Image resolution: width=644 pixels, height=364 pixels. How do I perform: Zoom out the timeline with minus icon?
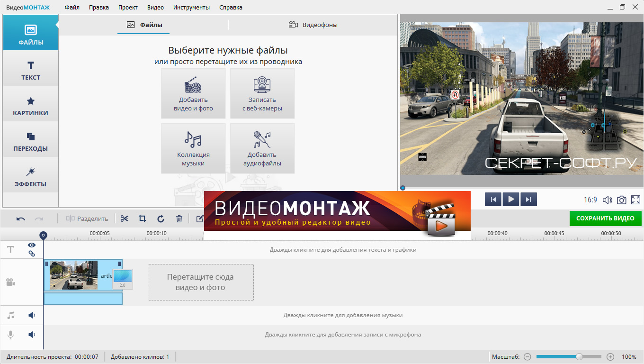click(527, 356)
